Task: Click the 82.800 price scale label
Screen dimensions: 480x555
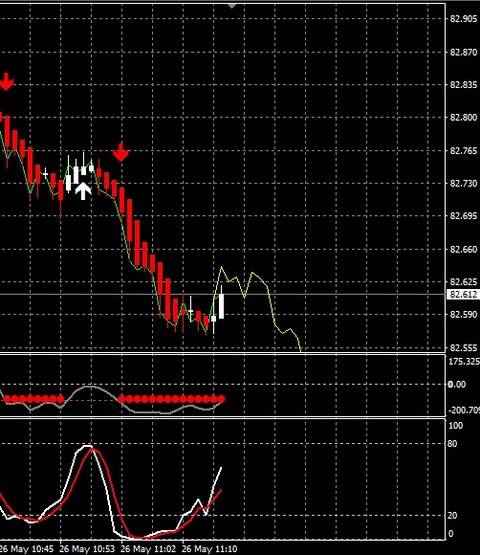Action: pyautogui.click(x=463, y=118)
